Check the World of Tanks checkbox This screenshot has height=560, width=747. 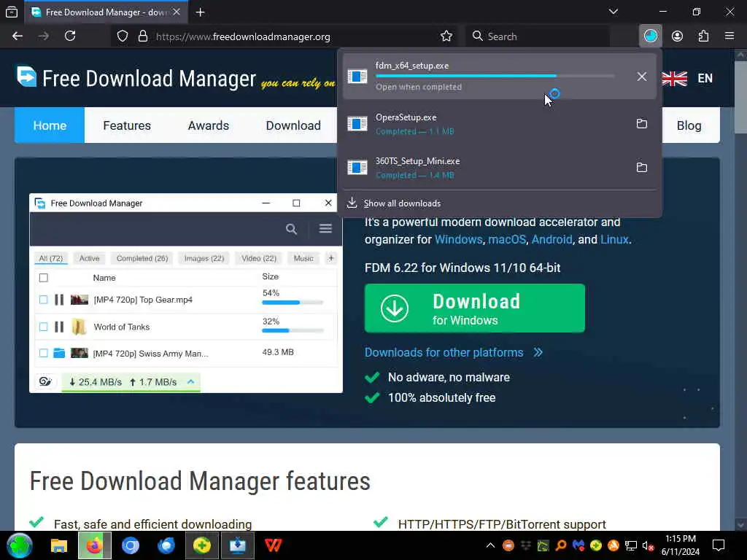[43, 327]
